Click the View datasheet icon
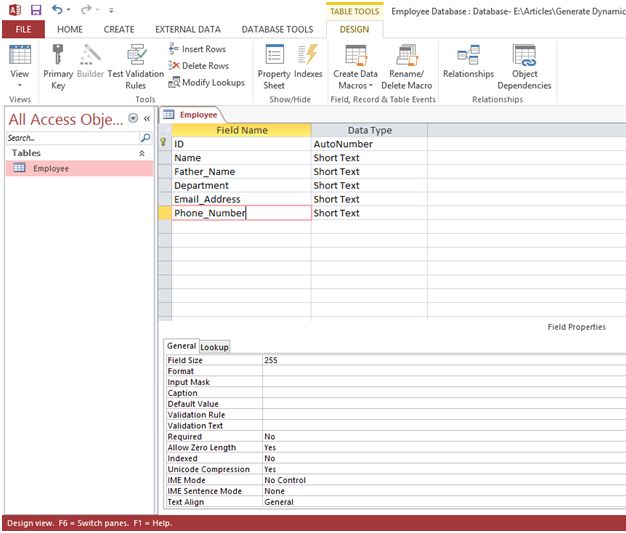626x533 pixels. (x=20, y=55)
